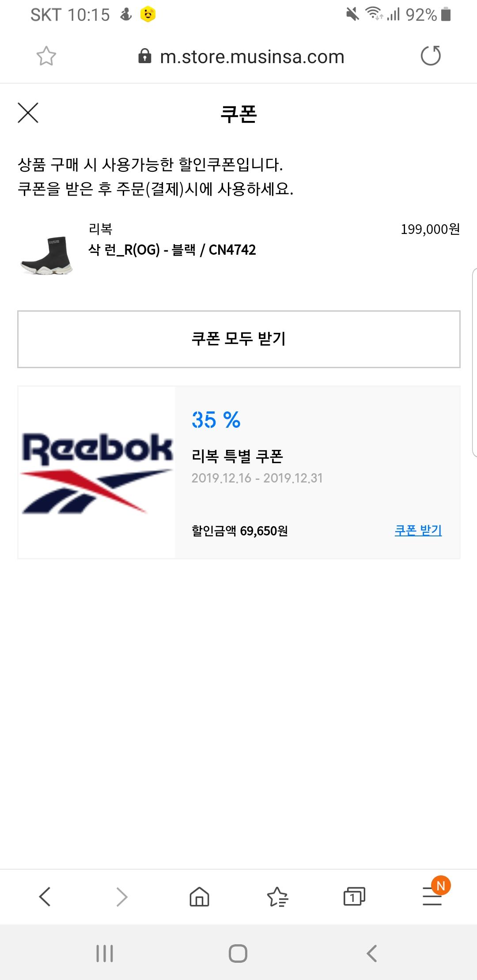Image resolution: width=477 pixels, height=980 pixels.
Task: Go back with browser back arrow
Action: [x=45, y=897]
